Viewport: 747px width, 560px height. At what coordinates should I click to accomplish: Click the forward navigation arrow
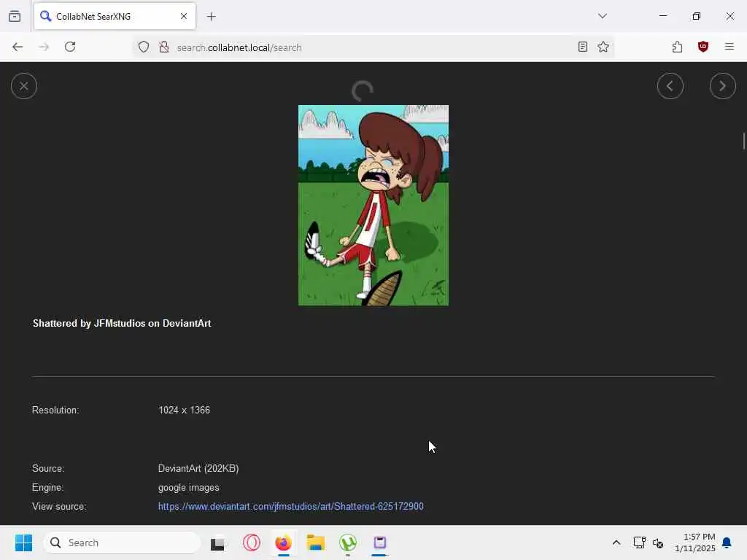44,47
